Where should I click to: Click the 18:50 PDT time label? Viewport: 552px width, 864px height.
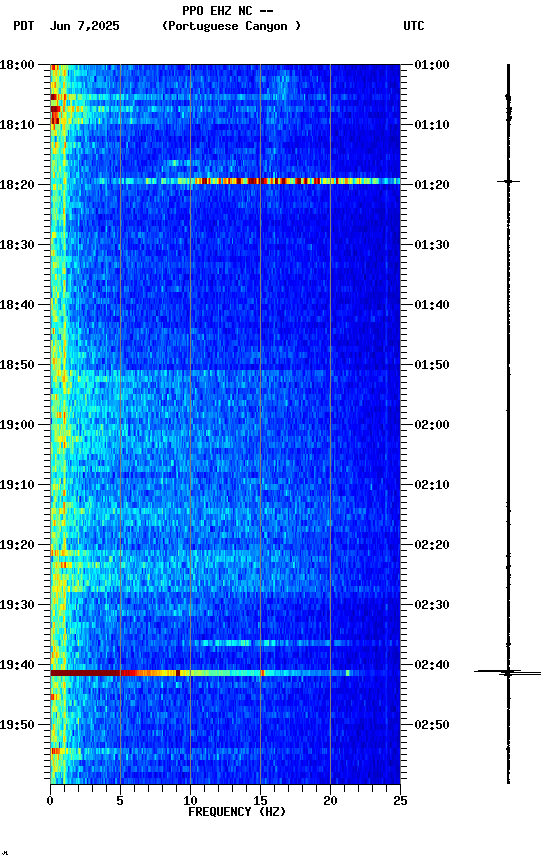pos(17,365)
